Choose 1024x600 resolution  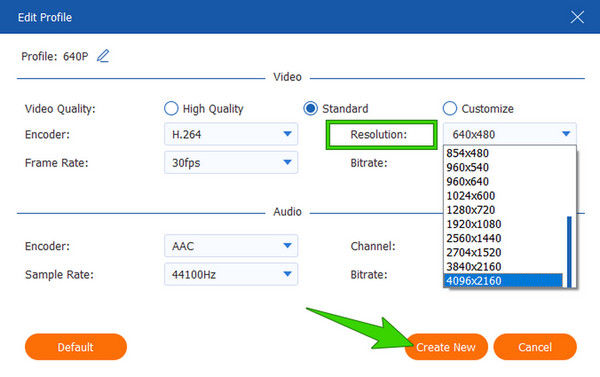click(503, 196)
